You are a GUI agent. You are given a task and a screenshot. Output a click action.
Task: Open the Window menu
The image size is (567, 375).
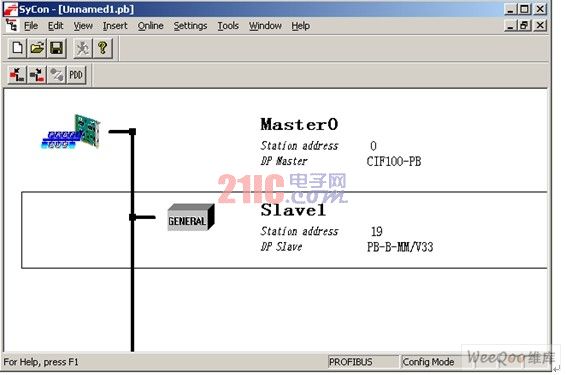265,26
